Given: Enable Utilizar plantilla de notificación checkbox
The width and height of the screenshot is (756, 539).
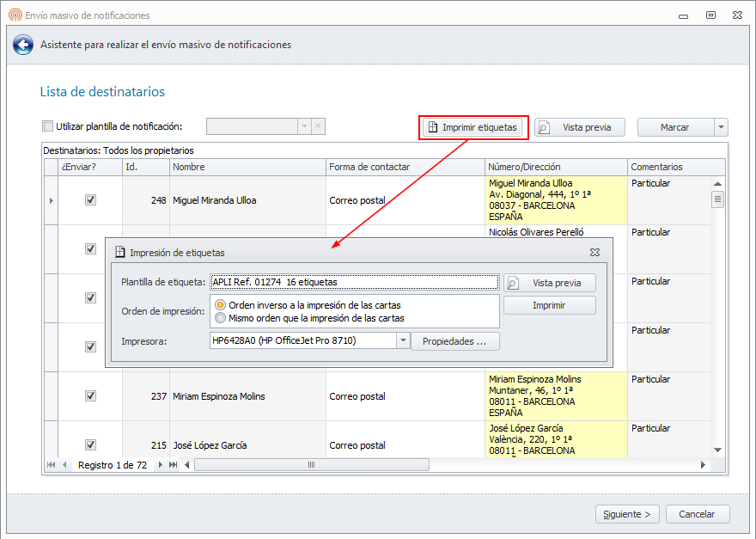Looking at the screenshot, I should coord(48,126).
